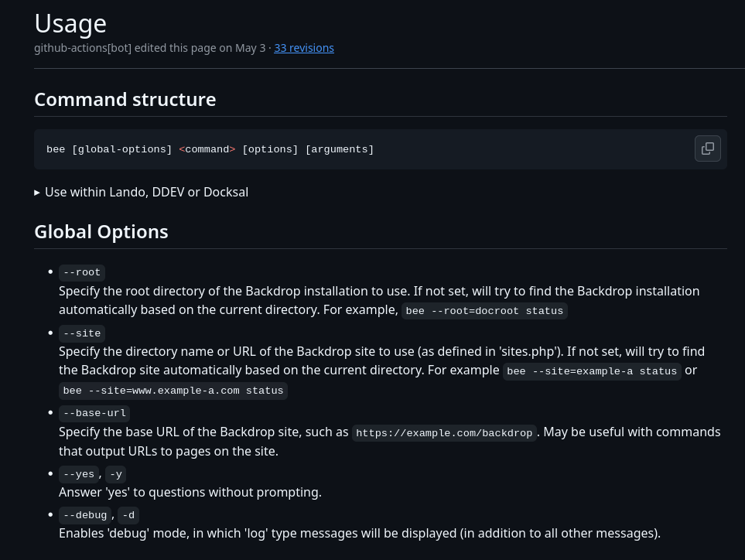Image resolution: width=745 pixels, height=560 pixels.
Task: Click the Global Options heading
Action: [x=101, y=232]
